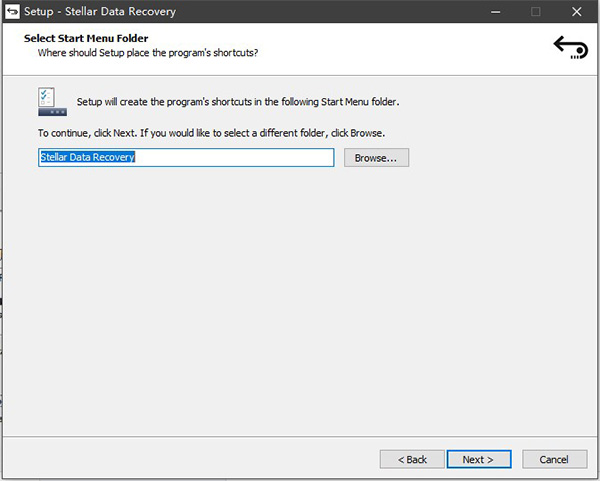
Task: Click the Setup icon in title bar
Action: [x=12, y=11]
